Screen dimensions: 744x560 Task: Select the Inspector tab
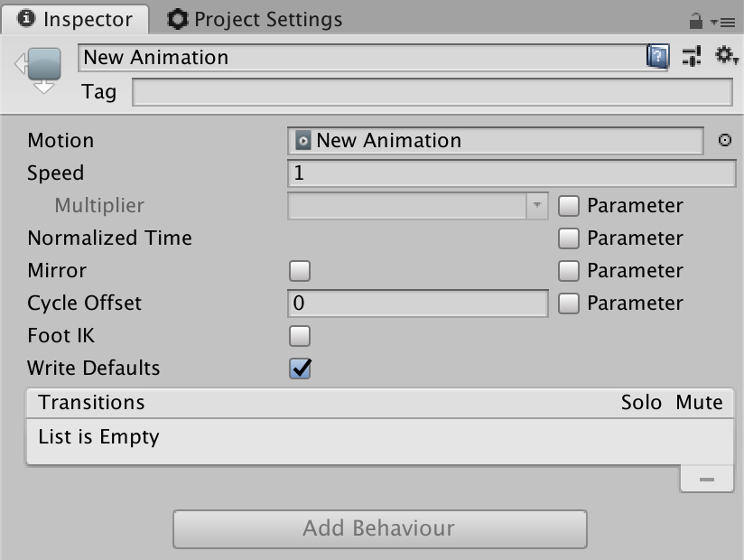point(86,17)
